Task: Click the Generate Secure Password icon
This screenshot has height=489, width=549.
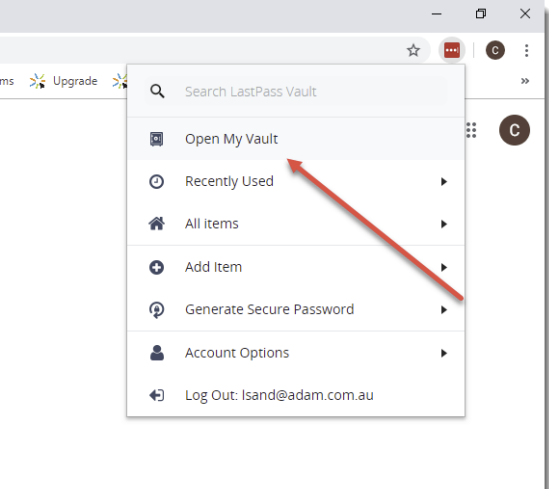Action: pos(156,310)
